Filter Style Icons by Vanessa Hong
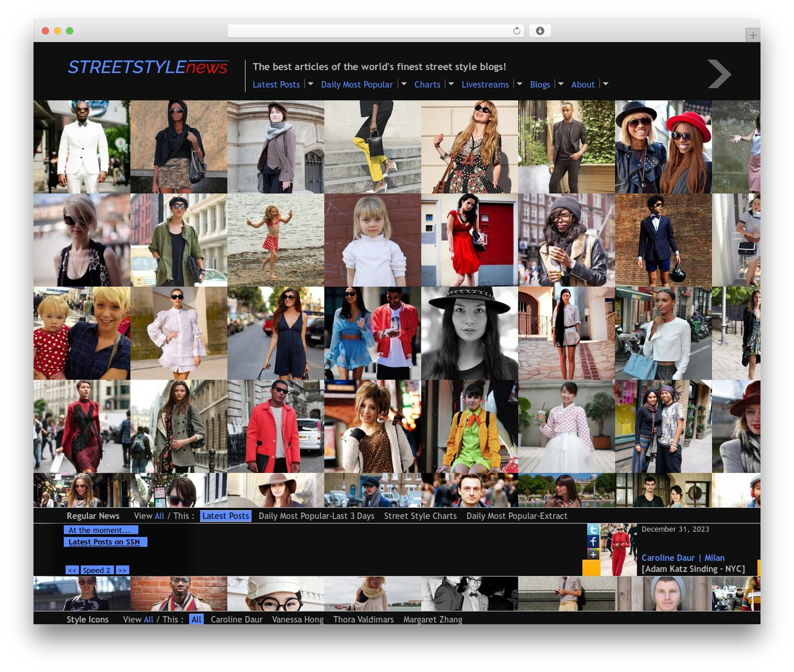This screenshot has width=794, height=672. click(298, 619)
